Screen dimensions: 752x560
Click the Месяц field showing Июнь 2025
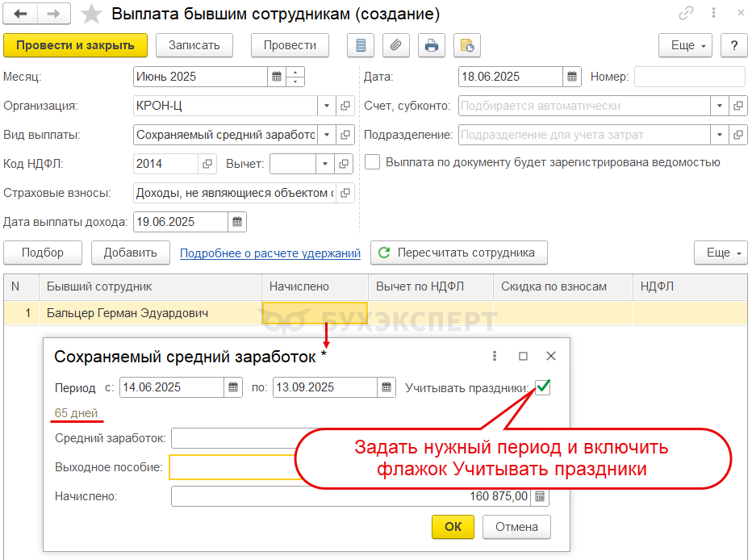200,77
